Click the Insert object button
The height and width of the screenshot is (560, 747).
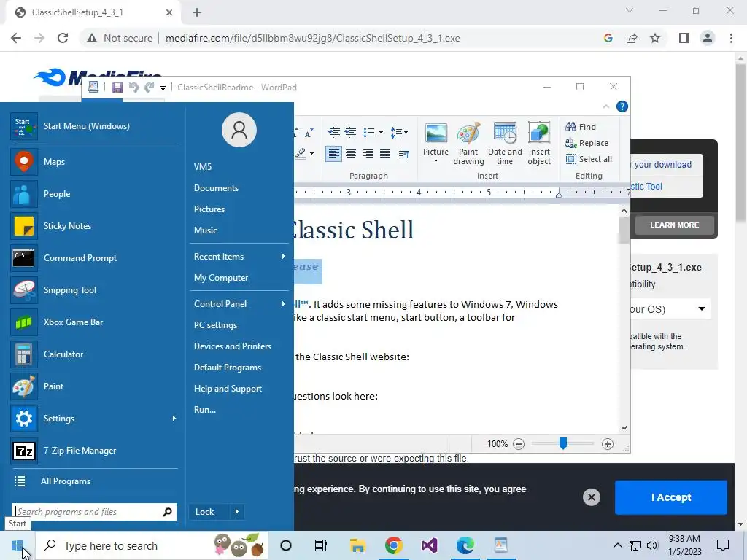click(x=539, y=144)
